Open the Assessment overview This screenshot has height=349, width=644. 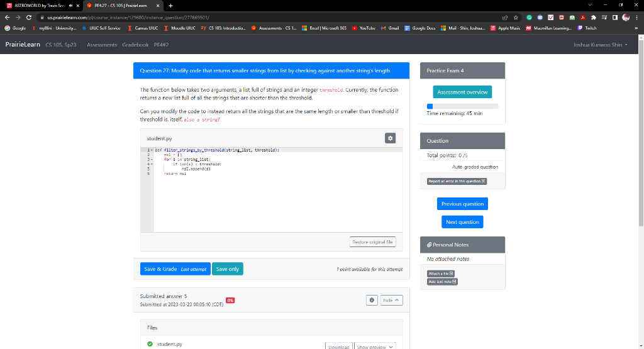click(x=462, y=92)
